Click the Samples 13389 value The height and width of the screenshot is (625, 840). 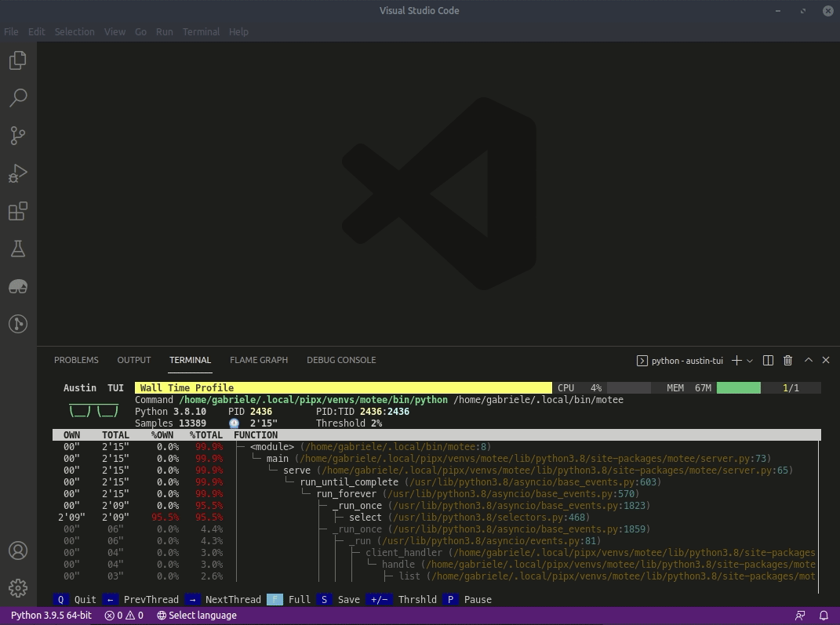[x=170, y=423]
